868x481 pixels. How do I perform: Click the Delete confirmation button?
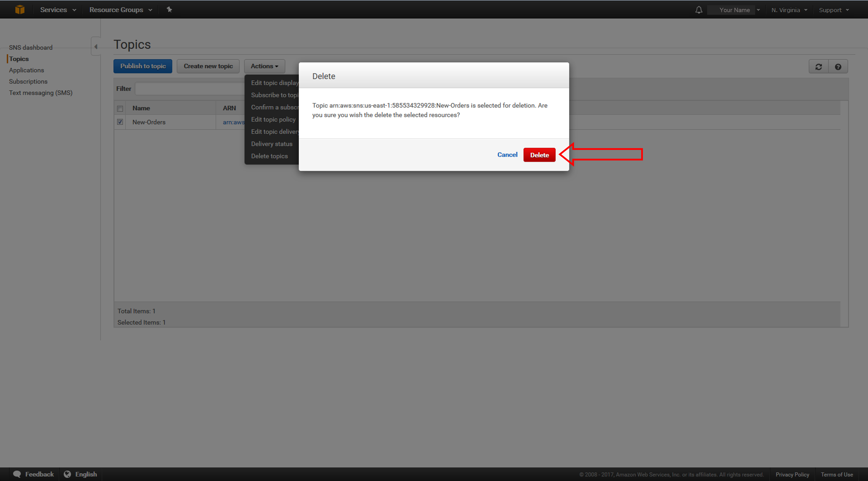tap(538, 155)
